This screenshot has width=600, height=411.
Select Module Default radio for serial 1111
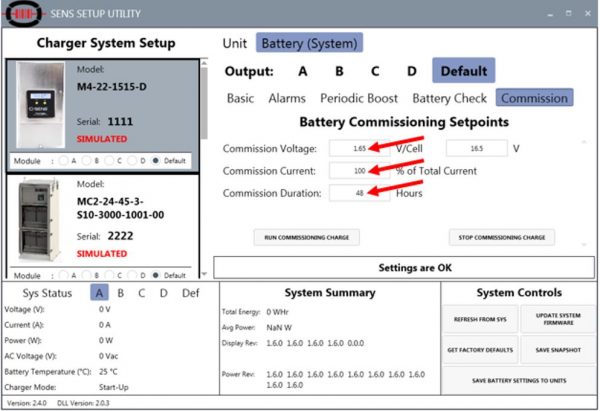click(155, 161)
